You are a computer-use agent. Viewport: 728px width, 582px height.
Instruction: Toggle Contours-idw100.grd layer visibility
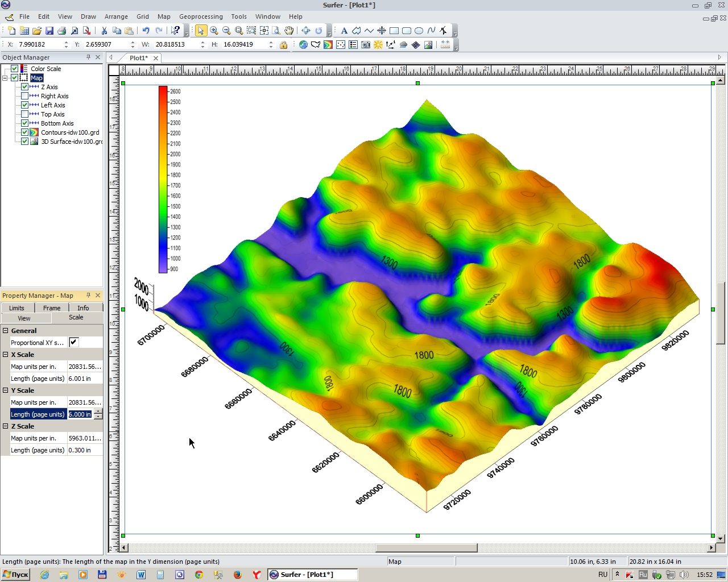tap(24, 132)
